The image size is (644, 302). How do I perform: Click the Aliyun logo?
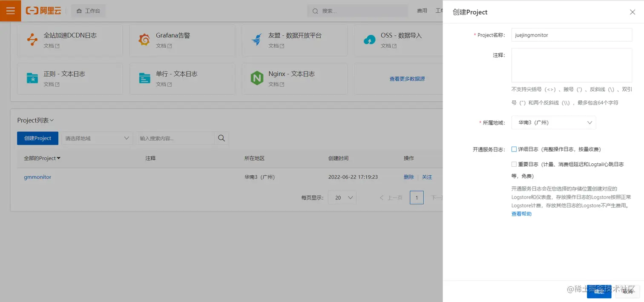pos(43,11)
